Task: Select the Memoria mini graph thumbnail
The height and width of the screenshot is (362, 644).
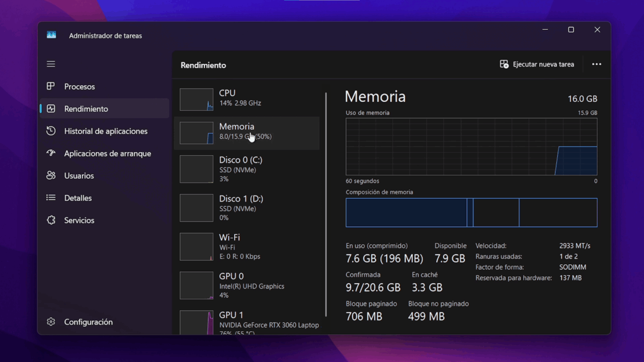Action: click(197, 133)
